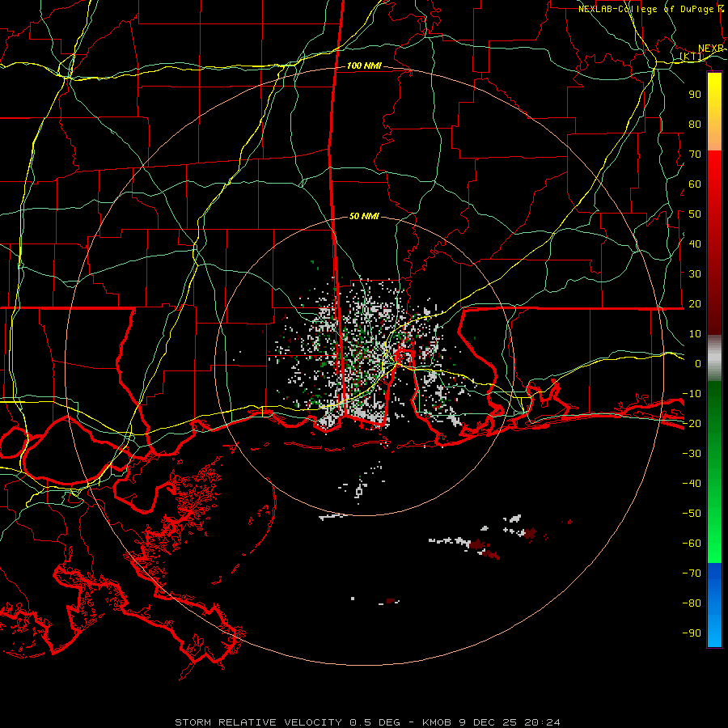Image resolution: width=728 pixels, height=728 pixels.
Task: Click the "100 NMI" range ring label
Action: pos(364,66)
